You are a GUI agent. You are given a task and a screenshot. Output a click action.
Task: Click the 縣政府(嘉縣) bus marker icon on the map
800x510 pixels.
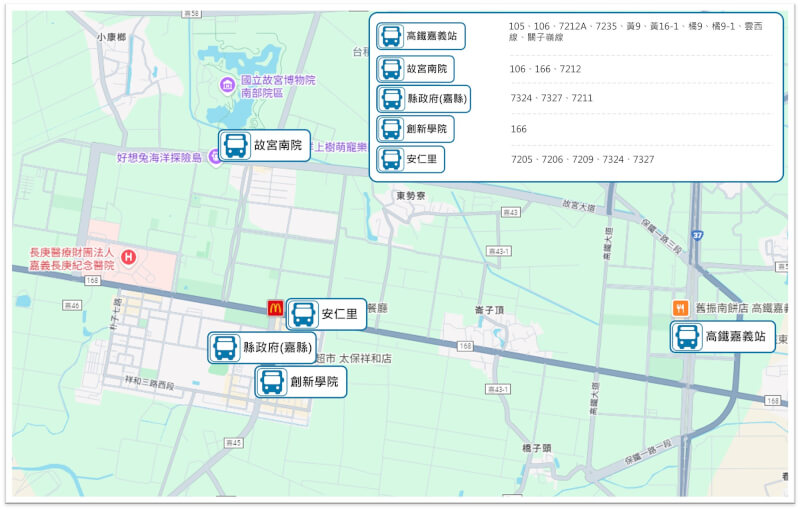point(225,349)
